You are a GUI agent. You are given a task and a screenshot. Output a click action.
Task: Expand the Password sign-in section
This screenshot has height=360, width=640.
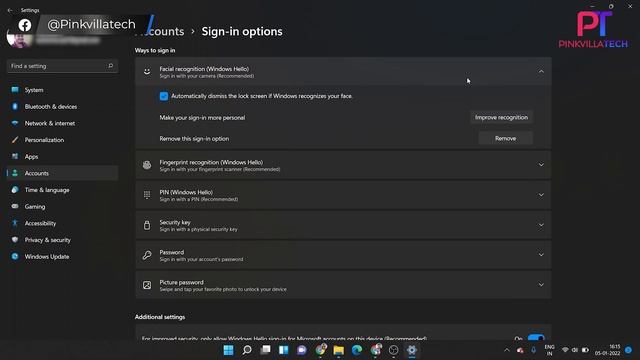click(x=343, y=255)
